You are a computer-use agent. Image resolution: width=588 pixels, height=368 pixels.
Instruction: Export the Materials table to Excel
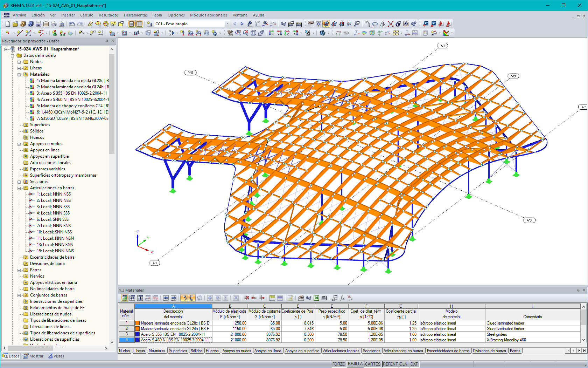click(316, 298)
